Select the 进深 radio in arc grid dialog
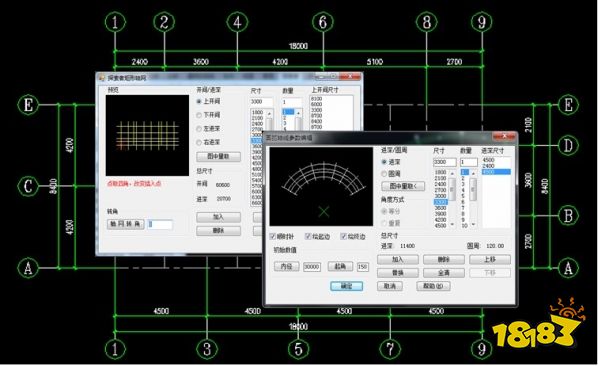Image resolution: width=598 pixels, height=366 pixels. tap(384, 162)
